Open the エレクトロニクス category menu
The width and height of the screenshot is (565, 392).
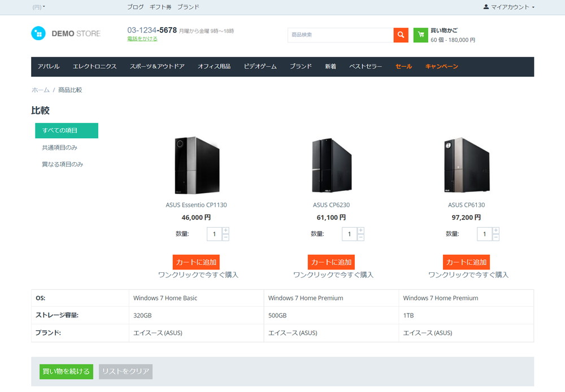[94, 66]
